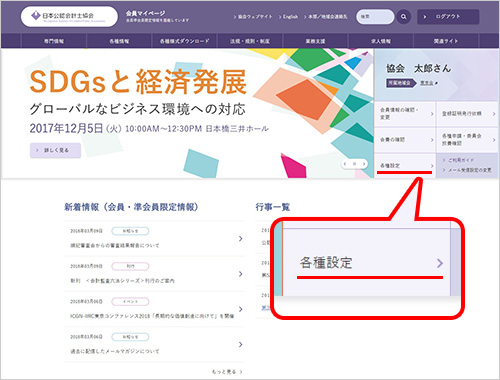Open 新刊 会計監査六法シリーズ news item
The image size is (500, 380).
(x=122, y=281)
